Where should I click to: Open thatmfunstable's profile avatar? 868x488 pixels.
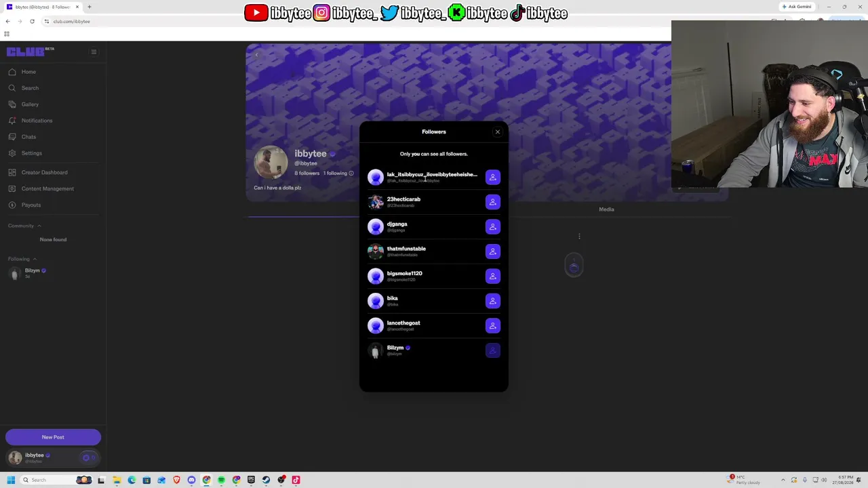[x=376, y=251]
